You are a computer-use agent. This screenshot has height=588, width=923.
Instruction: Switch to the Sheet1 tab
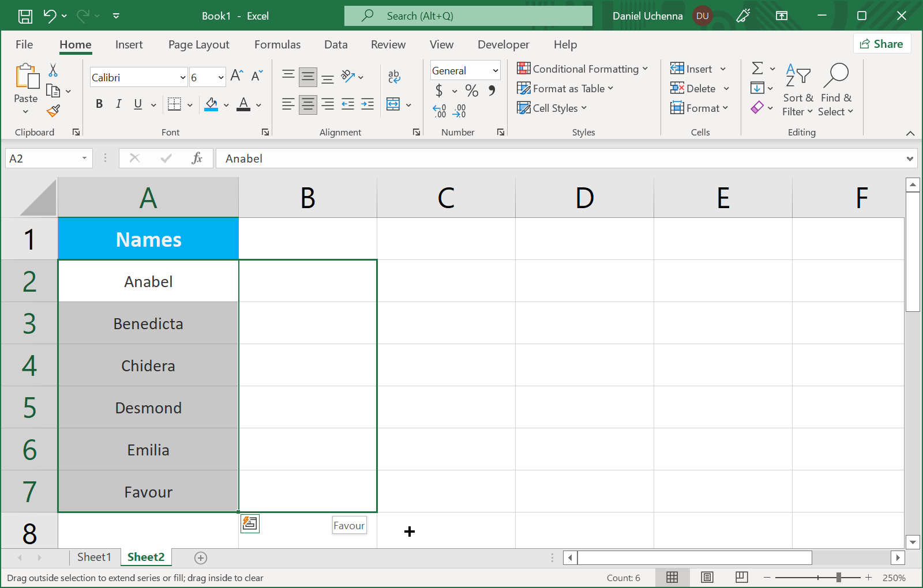93,557
